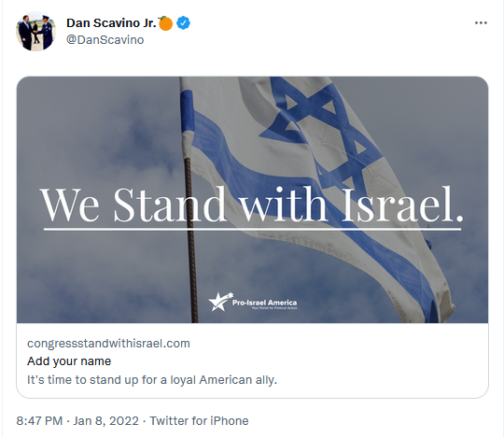
Task: Select the Add your name card title
Action: click(x=69, y=361)
